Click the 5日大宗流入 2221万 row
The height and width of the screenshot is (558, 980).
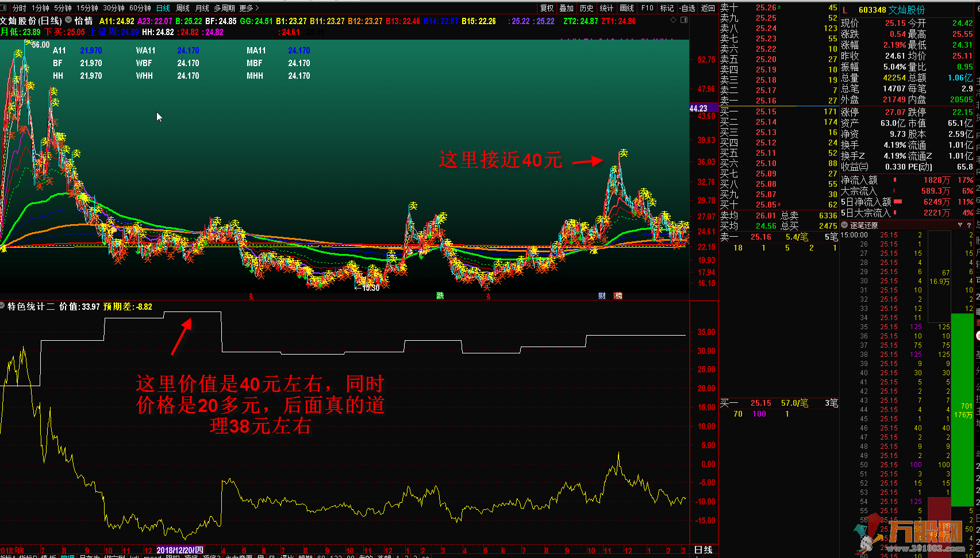coord(906,213)
